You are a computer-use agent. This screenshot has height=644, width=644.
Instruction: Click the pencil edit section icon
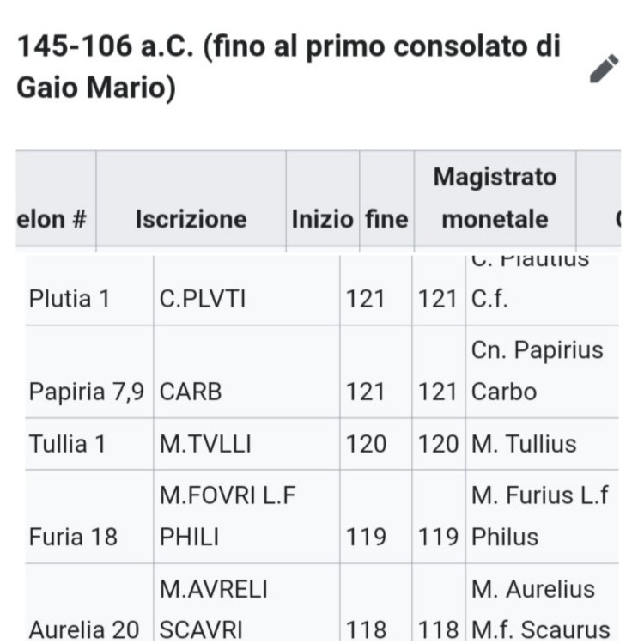605,69
